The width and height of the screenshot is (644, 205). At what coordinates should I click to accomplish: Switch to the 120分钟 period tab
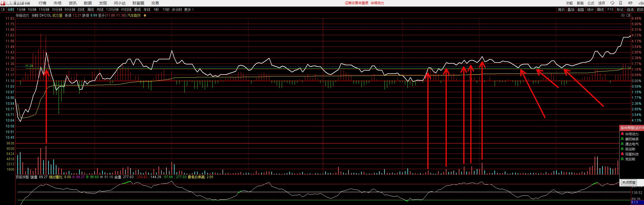coord(113,10)
